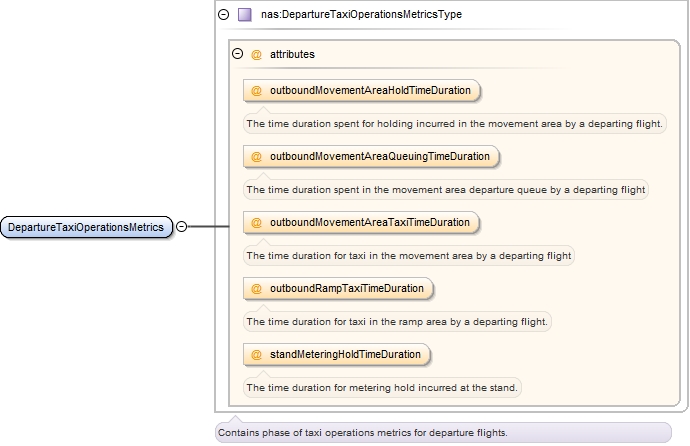Collapse the DepartureTaxiOperationsMetrics element connector

181,227
